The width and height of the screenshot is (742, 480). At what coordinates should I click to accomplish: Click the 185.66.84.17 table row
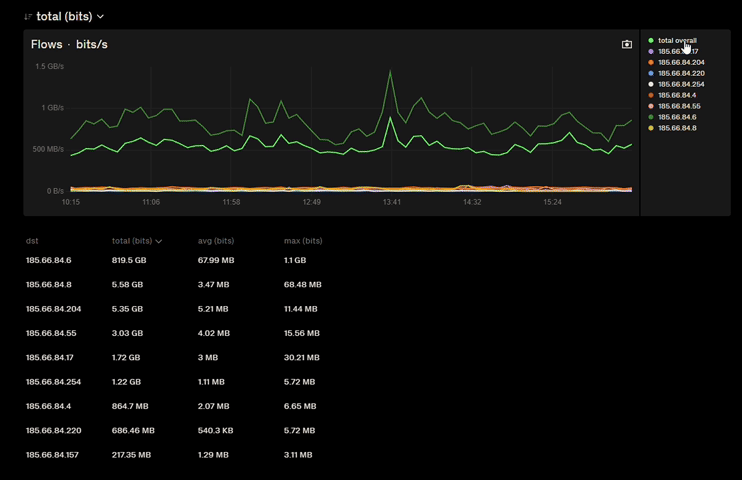tap(51, 358)
